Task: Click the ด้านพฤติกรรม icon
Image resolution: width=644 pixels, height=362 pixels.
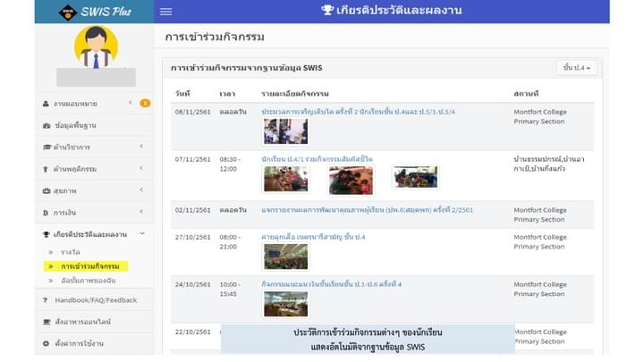Action: point(46,169)
